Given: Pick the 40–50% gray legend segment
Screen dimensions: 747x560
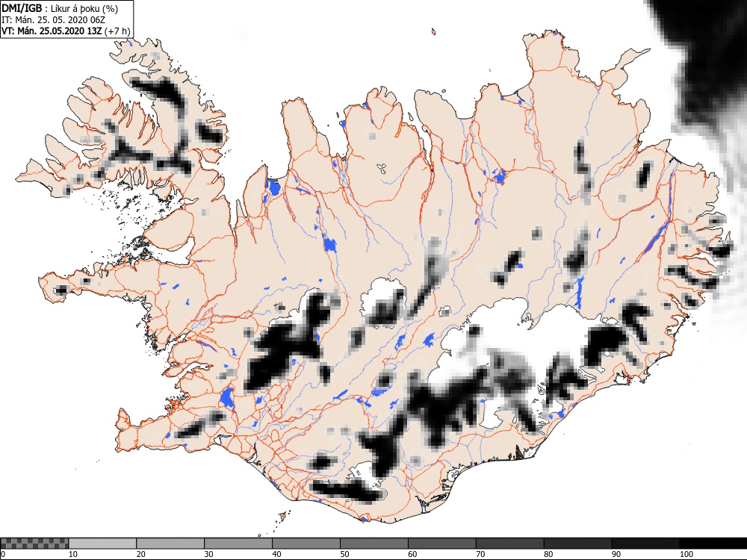Looking at the screenshot, I should pyautogui.click(x=306, y=544).
